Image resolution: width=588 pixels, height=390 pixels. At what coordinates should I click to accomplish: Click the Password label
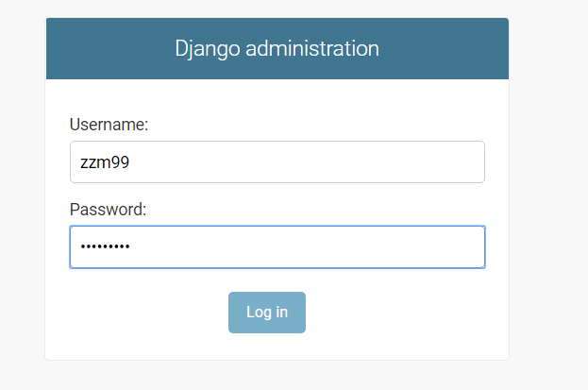coord(108,210)
